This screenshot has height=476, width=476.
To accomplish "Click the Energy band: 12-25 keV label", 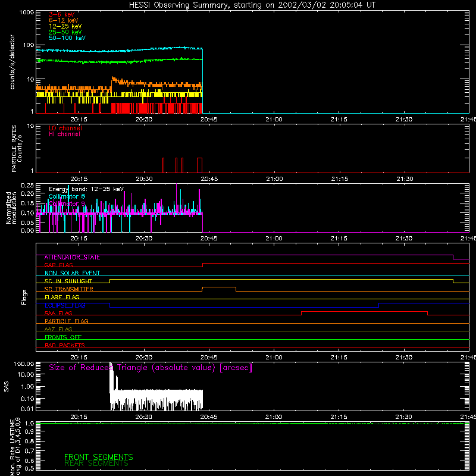I will pyautogui.click(x=86, y=189).
